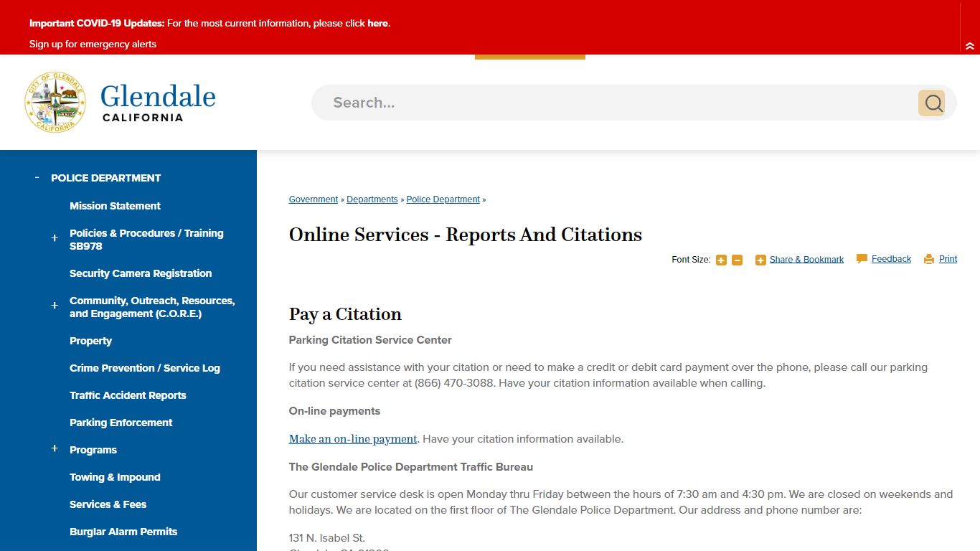Go to Burglar Alarm Permits

pyautogui.click(x=123, y=532)
